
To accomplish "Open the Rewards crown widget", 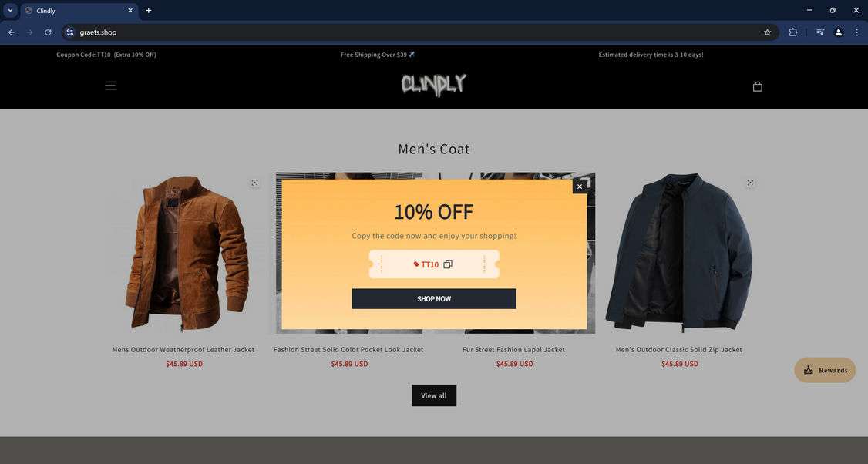I will coord(825,370).
